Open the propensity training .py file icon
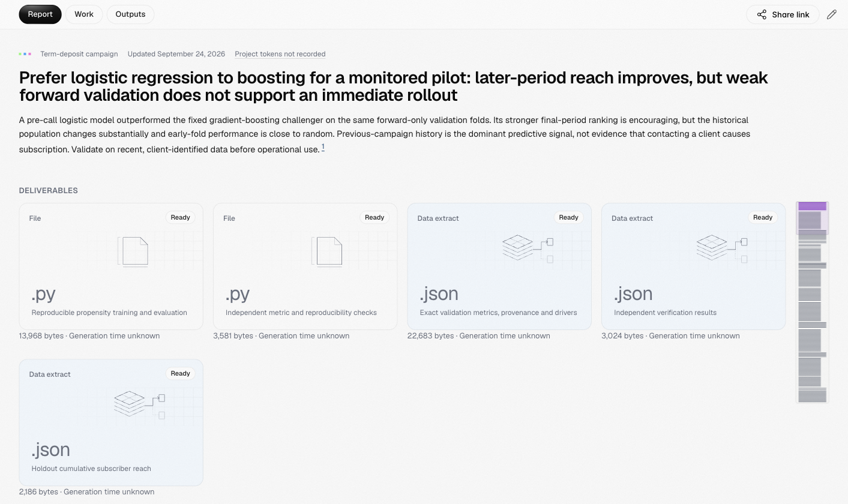848x504 pixels. 133,251
